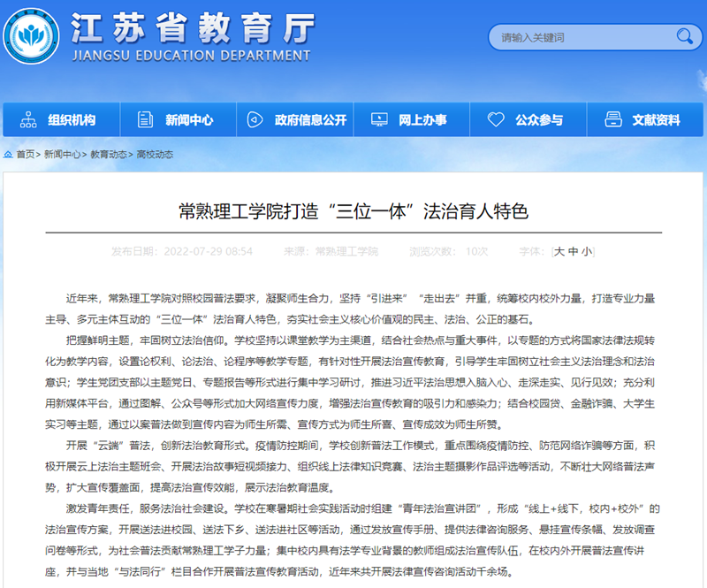Open the 文献资料 menu
Image resolution: width=707 pixels, height=588 pixels.
pyautogui.click(x=645, y=119)
